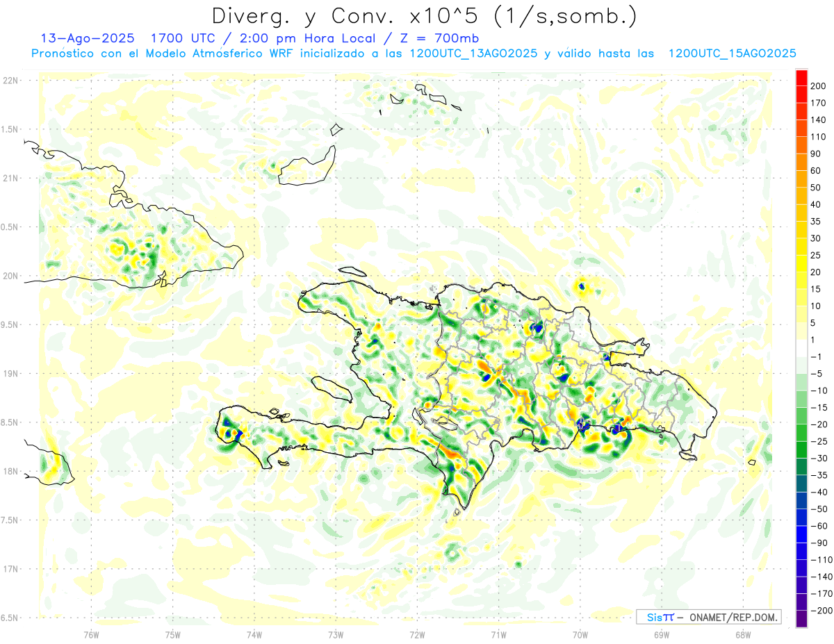Click the dark purple swatch below -200
Viewport: 834px width, 644px height.
pos(801,619)
